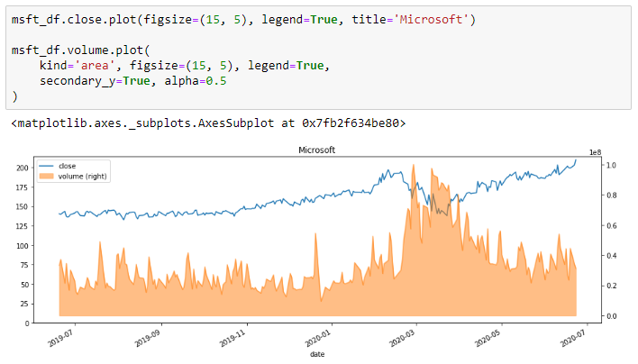Click the '25' left y-axis tick
Viewport: 638px width, 364px height.
click(x=25, y=304)
